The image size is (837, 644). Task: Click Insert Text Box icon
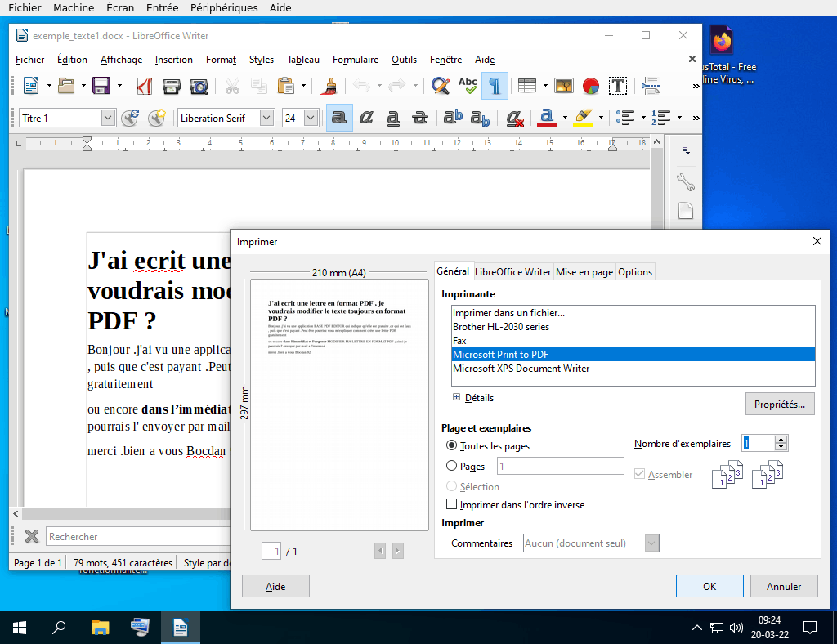[618, 86]
